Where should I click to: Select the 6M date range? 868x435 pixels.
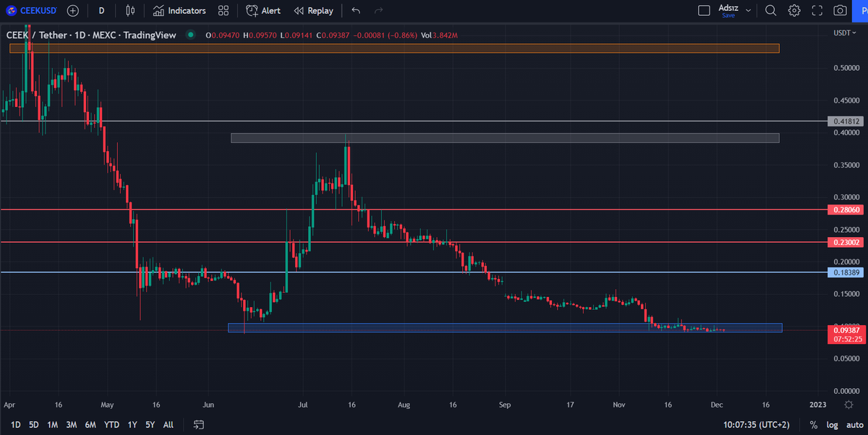tap(90, 424)
